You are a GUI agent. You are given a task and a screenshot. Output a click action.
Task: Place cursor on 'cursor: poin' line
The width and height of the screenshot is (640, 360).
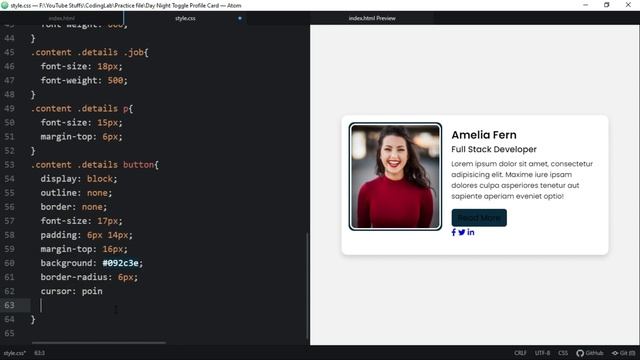tap(71, 291)
